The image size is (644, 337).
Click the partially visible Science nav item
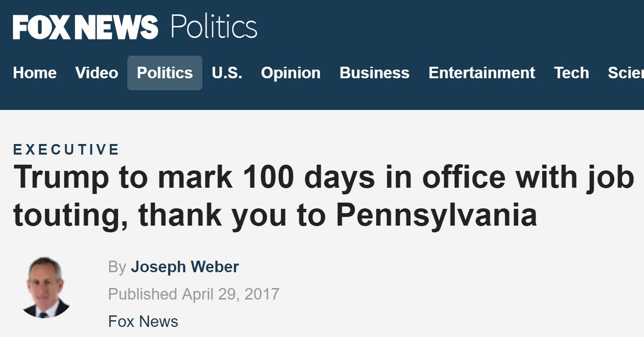[625, 73]
